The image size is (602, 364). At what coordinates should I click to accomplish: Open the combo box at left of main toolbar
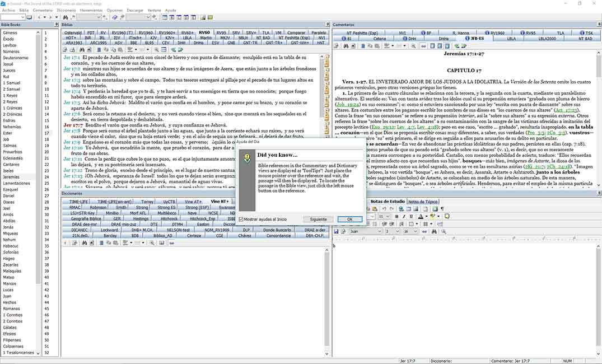23,17
